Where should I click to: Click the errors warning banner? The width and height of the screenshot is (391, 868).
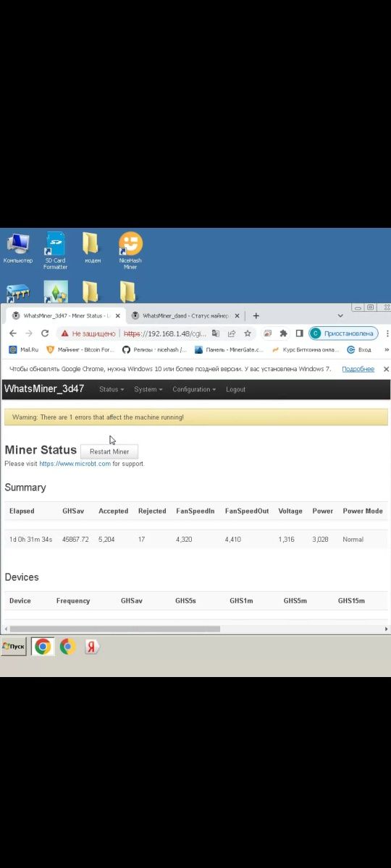pyautogui.click(x=195, y=417)
